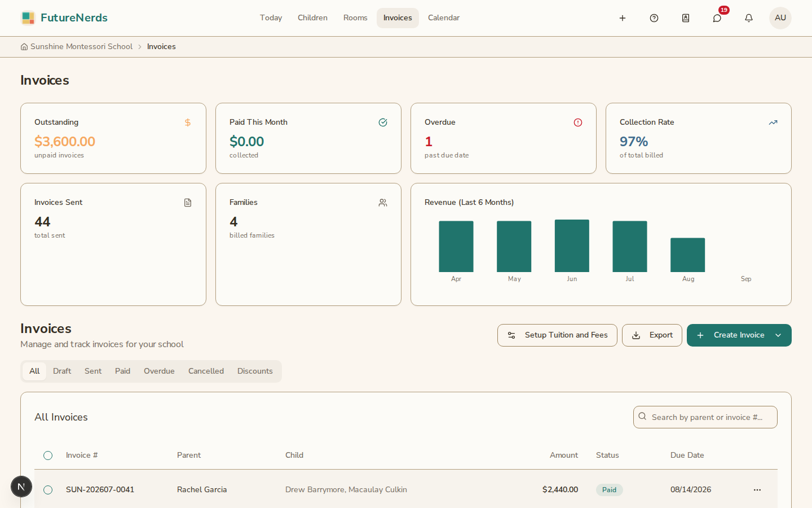Click the FutureNerds logo icon

tap(28, 18)
